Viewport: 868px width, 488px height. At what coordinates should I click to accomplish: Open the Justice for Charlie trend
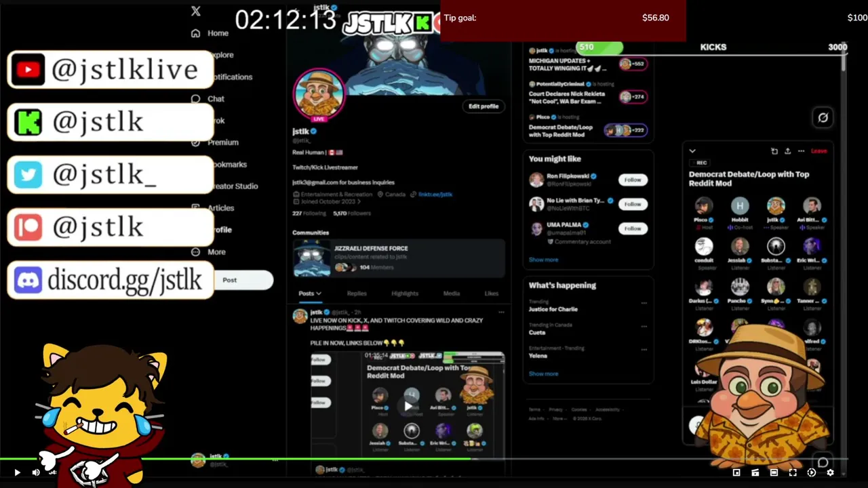[x=553, y=309]
